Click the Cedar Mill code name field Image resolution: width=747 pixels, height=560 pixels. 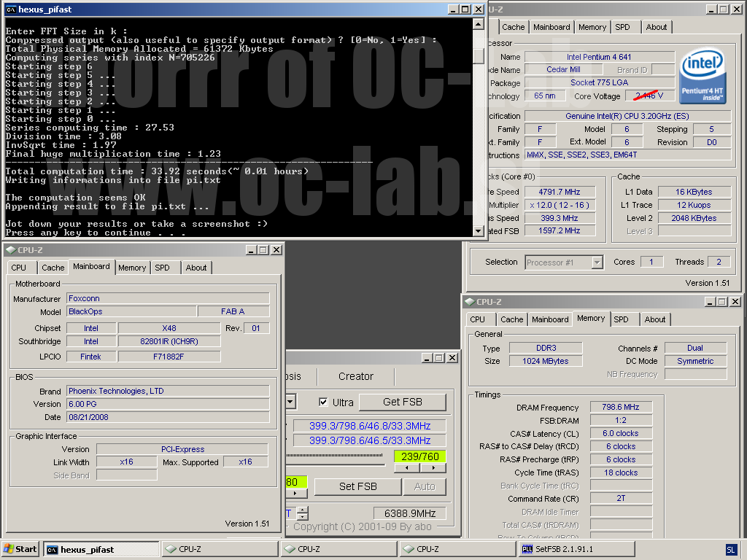(x=564, y=69)
